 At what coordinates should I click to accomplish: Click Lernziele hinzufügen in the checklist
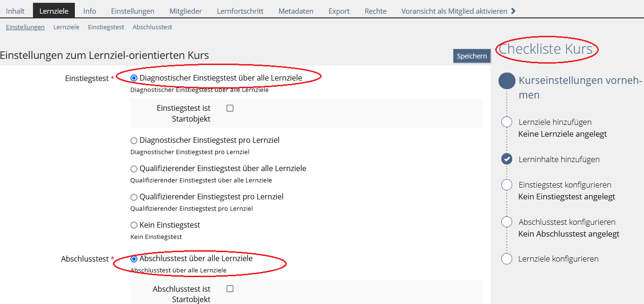[555, 122]
